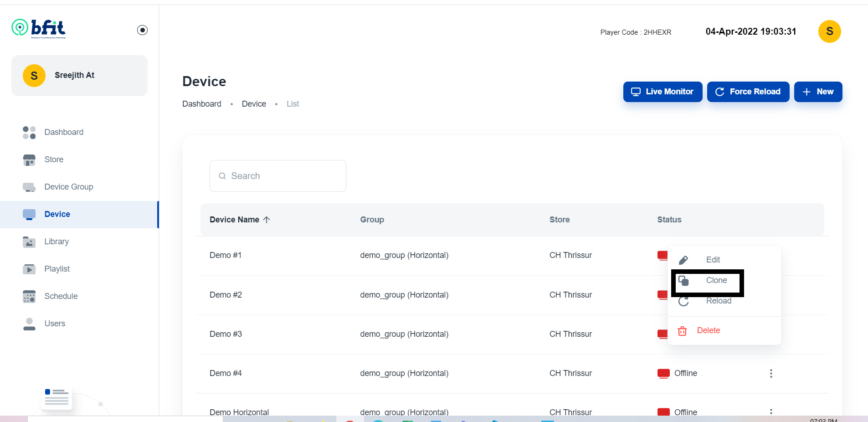Open the three-dot menu for Demo Horizontal
Image resolution: width=868 pixels, height=422 pixels.
[x=771, y=412]
